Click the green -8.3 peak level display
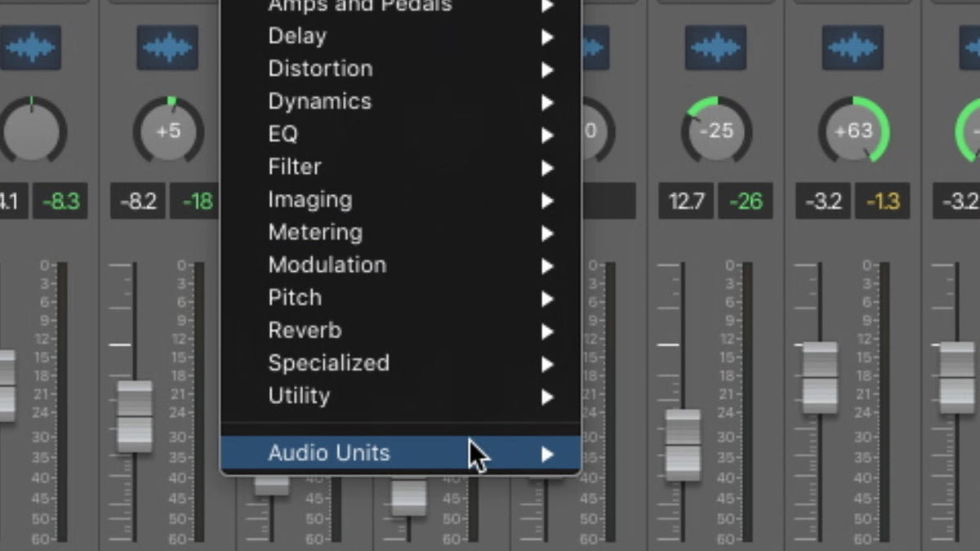 pyautogui.click(x=60, y=201)
